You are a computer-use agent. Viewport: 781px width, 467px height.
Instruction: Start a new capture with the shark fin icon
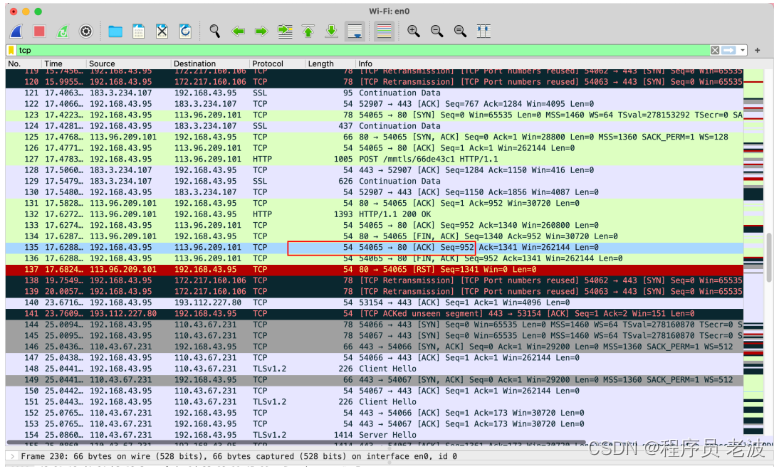pyautogui.click(x=16, y=31)
